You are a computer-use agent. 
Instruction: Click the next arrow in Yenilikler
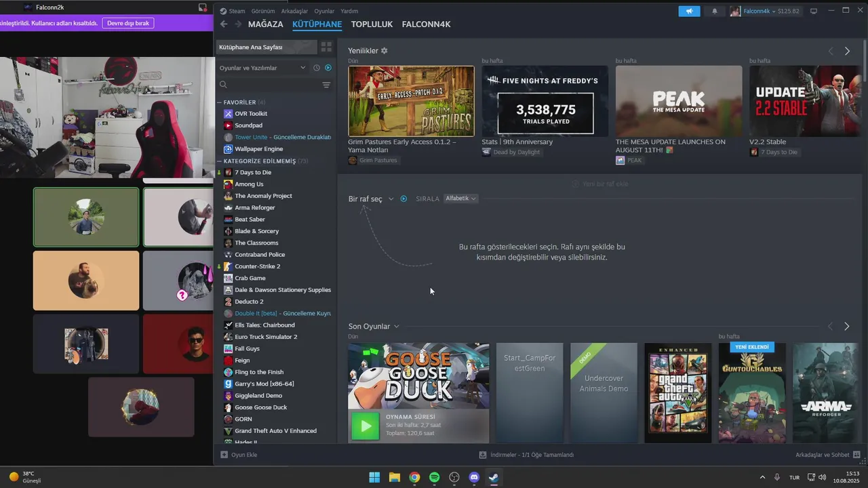847,51
